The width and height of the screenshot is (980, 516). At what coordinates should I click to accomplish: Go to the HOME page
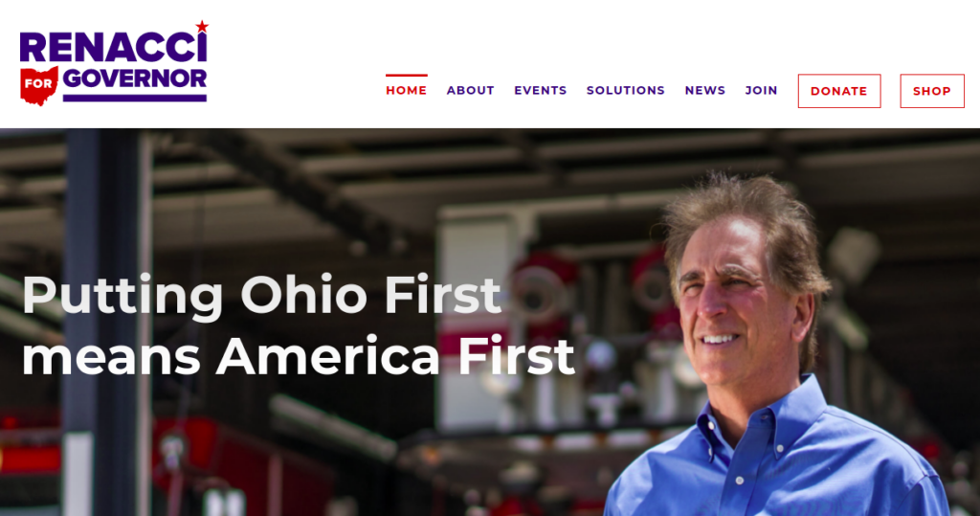tap(406, 91)
